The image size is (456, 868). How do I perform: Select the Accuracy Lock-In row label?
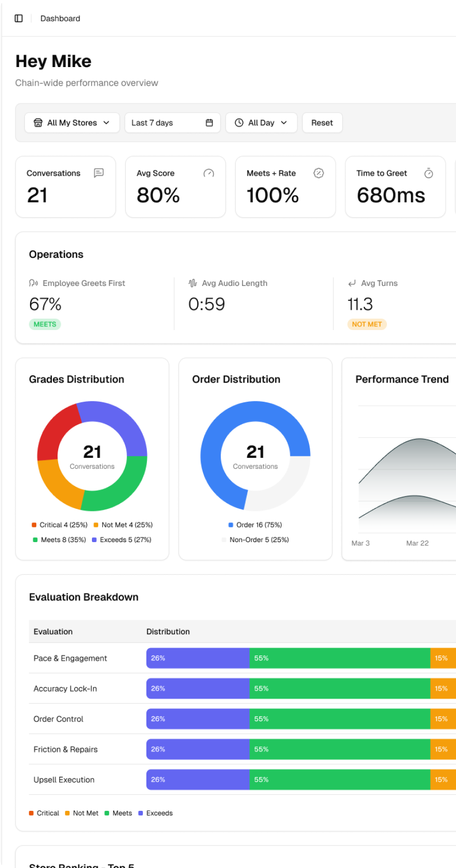(x=65, y=689)
